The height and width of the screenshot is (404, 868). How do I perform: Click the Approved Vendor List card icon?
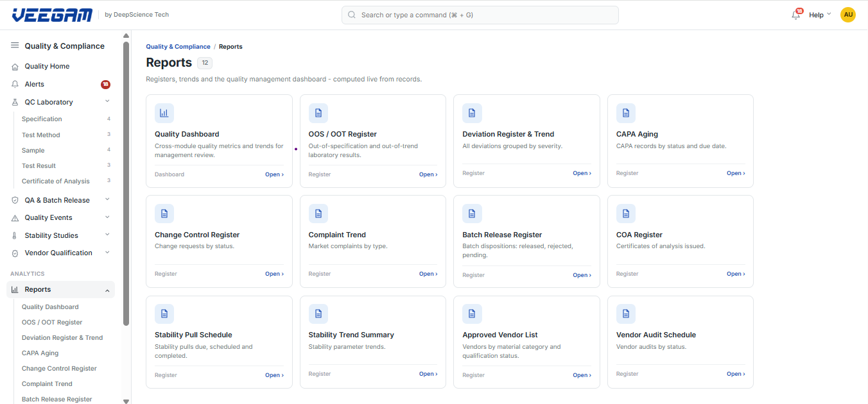(472, 314)
